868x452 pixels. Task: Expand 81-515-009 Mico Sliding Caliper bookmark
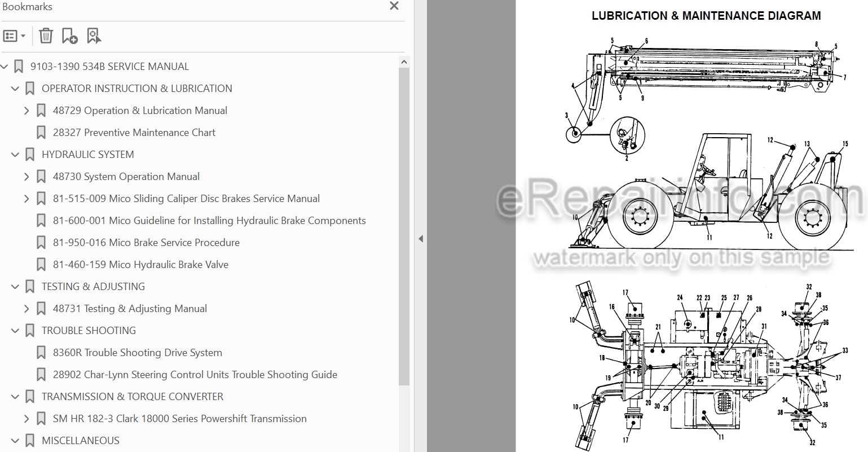26,199
